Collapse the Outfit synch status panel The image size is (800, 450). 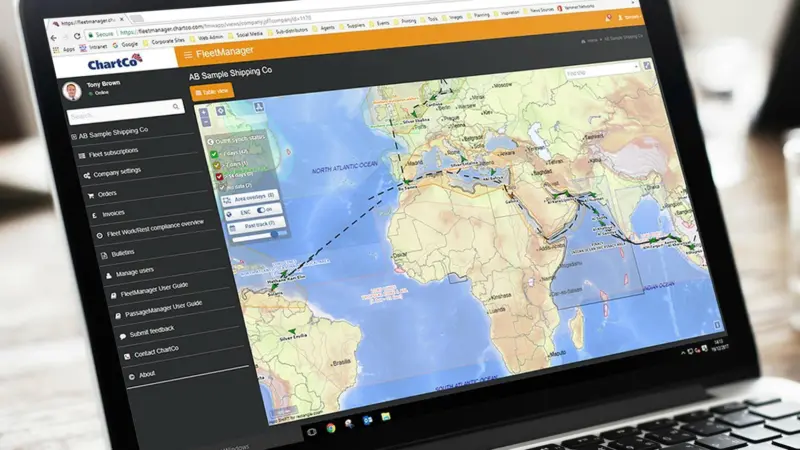[x=210, y=142]
